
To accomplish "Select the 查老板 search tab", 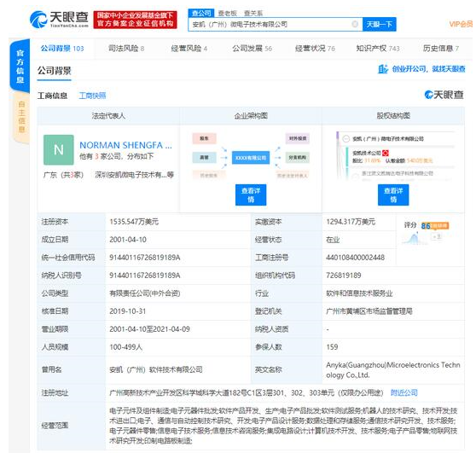I will pyautogui.click(x=228, y=13).
